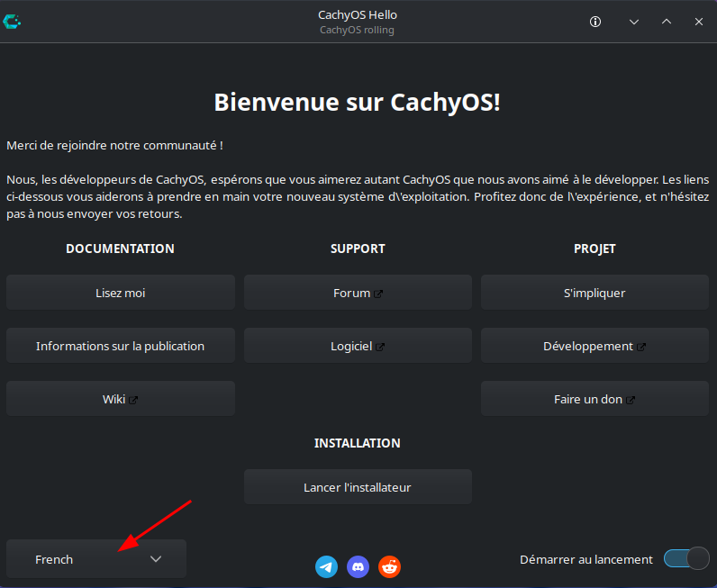This screenshot has height=588, width=717.
Task: Open the Telegram social link icon
Action: (326, 566)
